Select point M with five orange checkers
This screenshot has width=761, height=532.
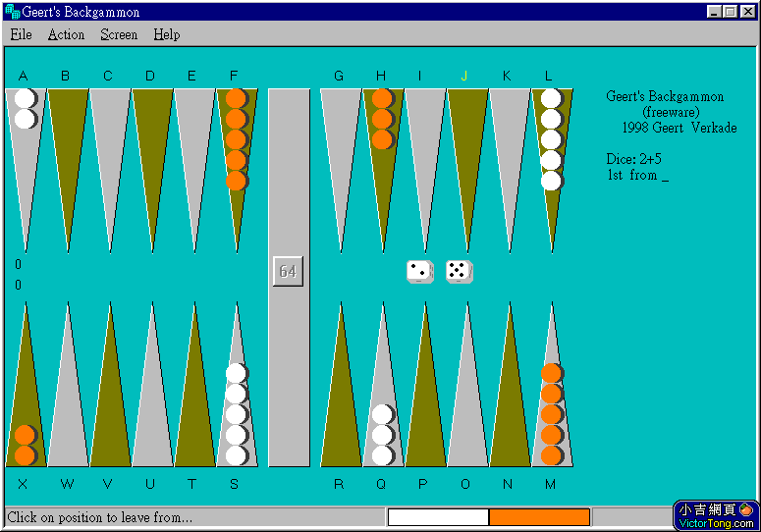pyautogui.click(x=552, y=384)
